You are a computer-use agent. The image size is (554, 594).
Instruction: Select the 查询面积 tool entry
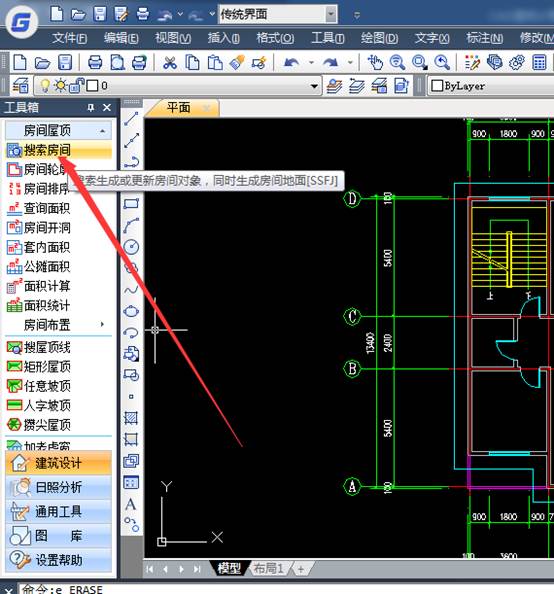39,208
